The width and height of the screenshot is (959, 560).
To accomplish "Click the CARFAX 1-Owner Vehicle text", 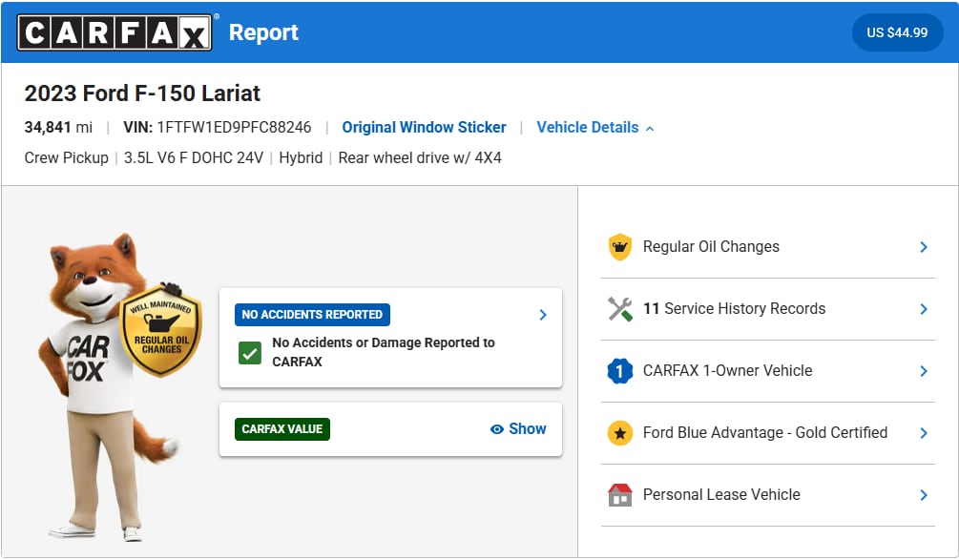I will click(727, 370).
